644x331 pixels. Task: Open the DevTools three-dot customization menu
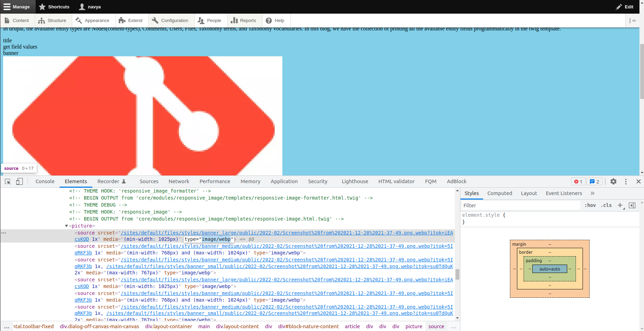click(626, 181)
